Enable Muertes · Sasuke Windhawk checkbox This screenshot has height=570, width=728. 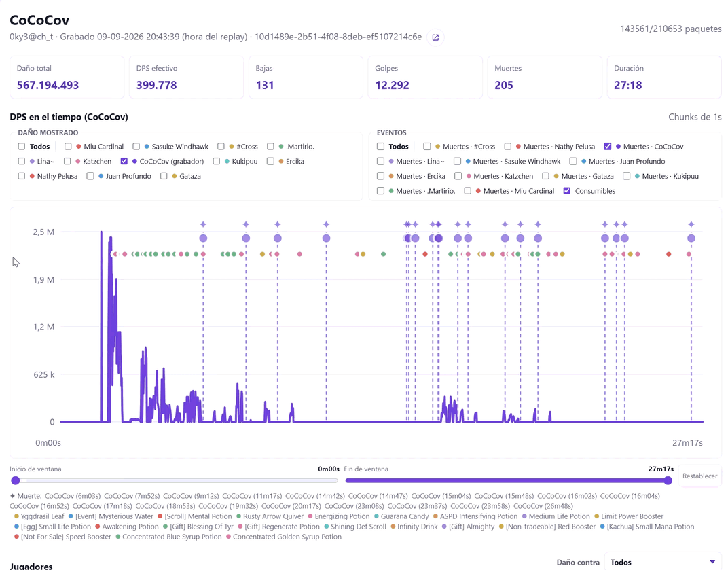click(457, 161)
